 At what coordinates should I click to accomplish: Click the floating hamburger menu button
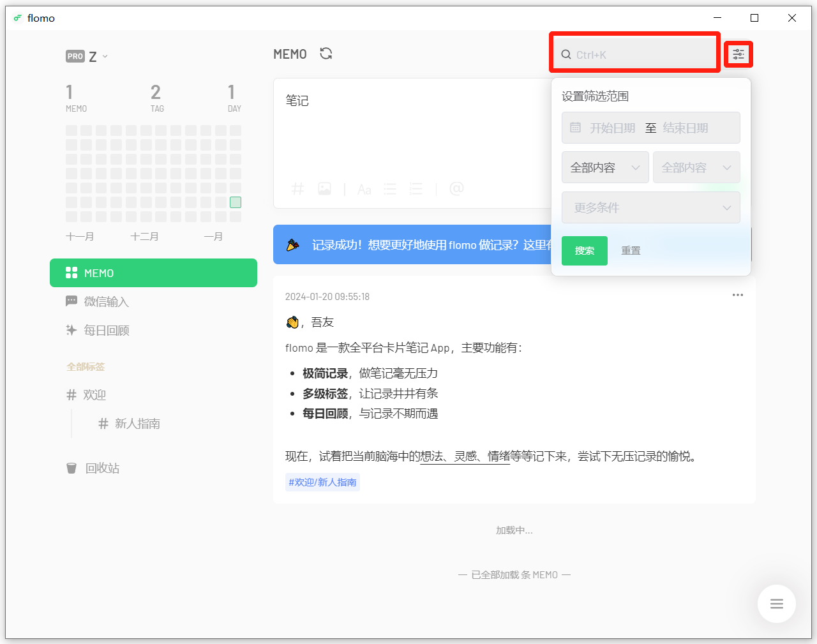pyautogui.click(x=777, y=604)
